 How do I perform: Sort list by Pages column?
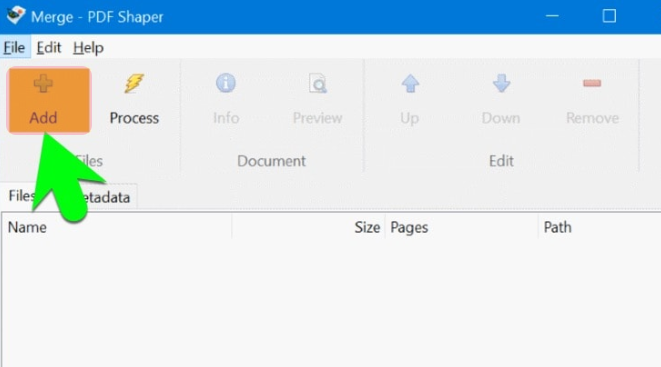[x=462, y=227]
